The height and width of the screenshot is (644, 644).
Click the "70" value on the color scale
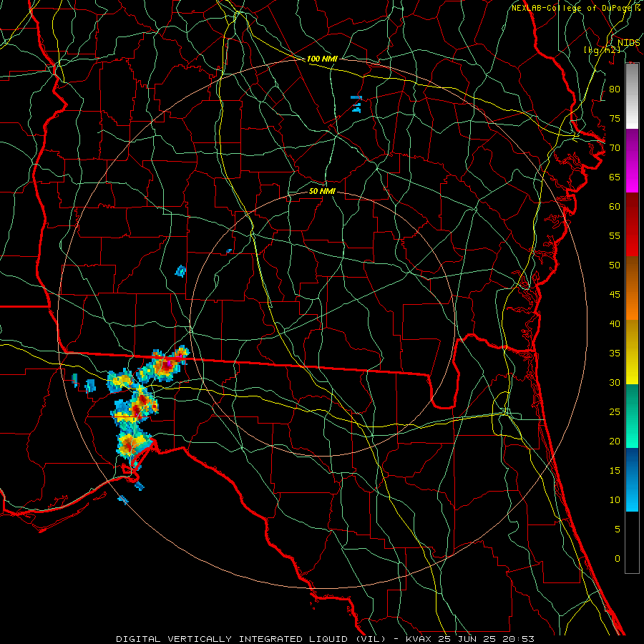click(615, 148)
